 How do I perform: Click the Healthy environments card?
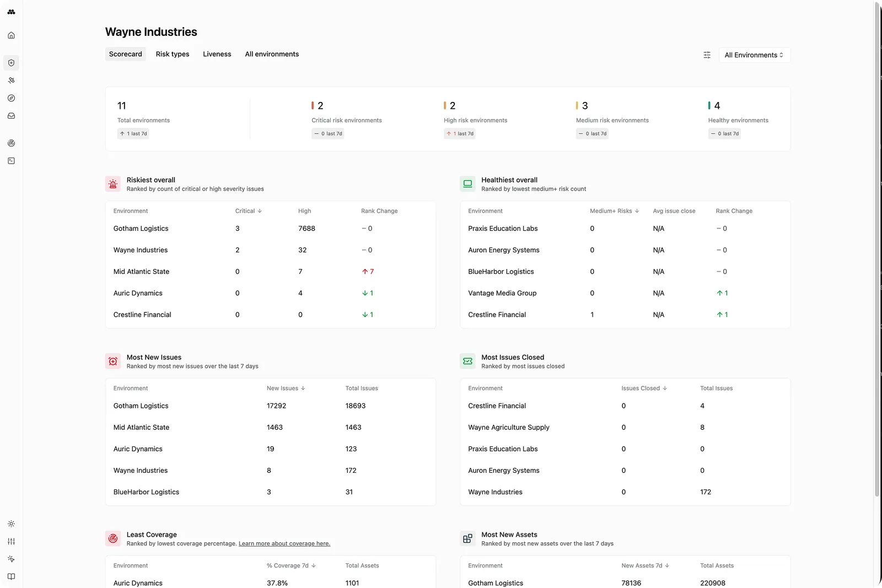(738, 119)
